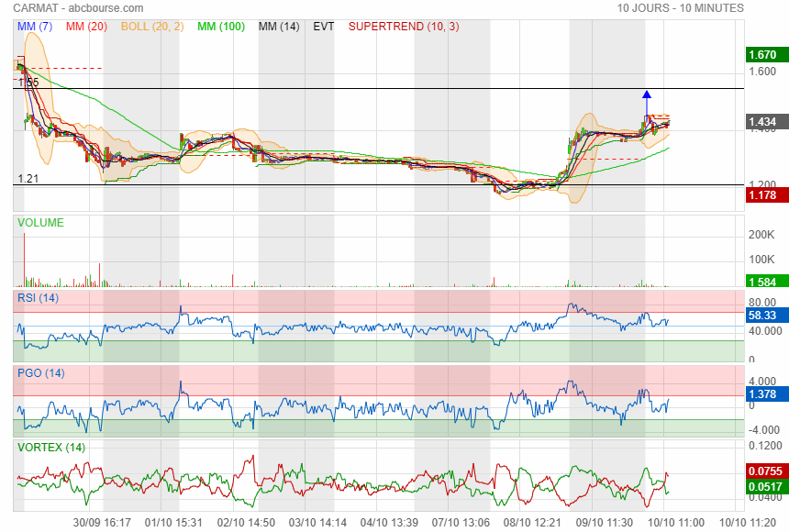Click the green 1.670 high price tag
Image resolution: width=789 pixels, height=532 pixels.
[761, 55]
